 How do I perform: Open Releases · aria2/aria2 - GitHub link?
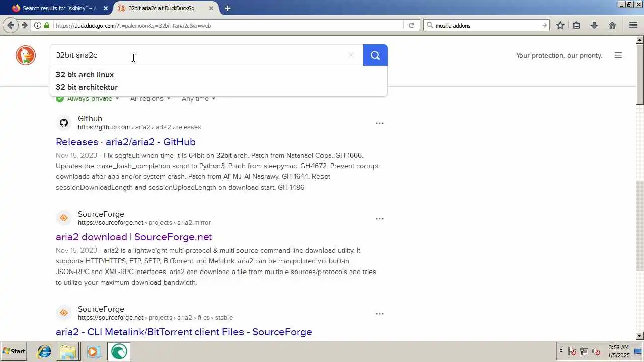point(126,142)
